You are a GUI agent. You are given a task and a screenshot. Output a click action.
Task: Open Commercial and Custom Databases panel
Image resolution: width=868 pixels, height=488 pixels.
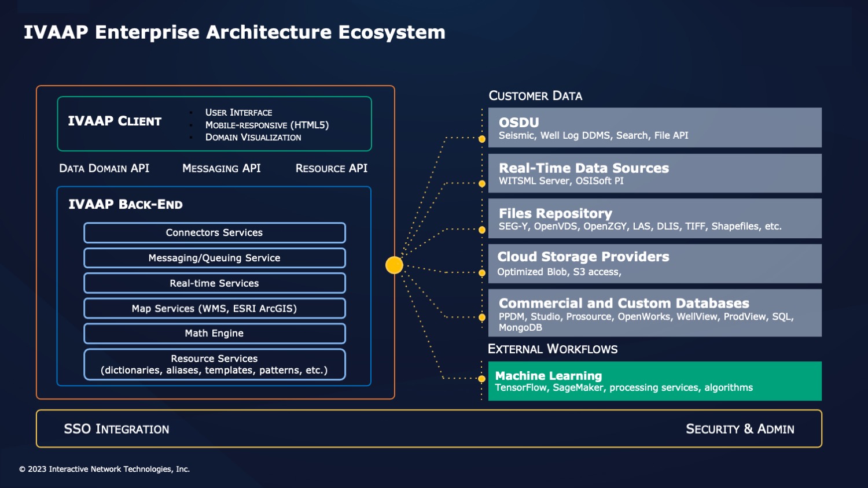pos(655,313)
